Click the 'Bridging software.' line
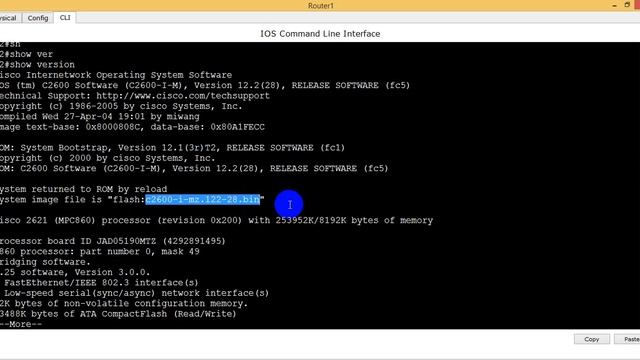 (45, 262)
